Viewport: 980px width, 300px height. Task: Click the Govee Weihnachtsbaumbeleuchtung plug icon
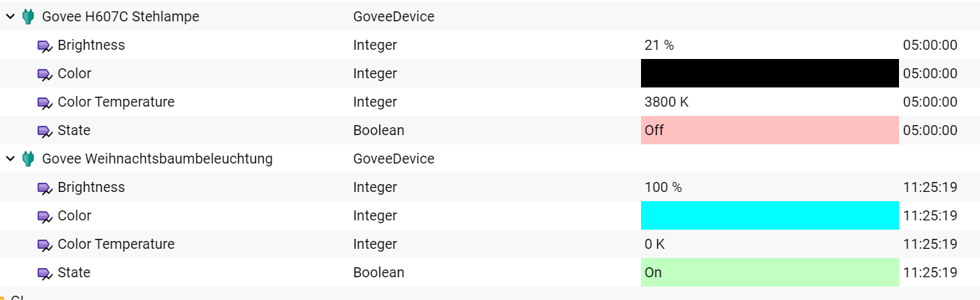click(28, 159)
